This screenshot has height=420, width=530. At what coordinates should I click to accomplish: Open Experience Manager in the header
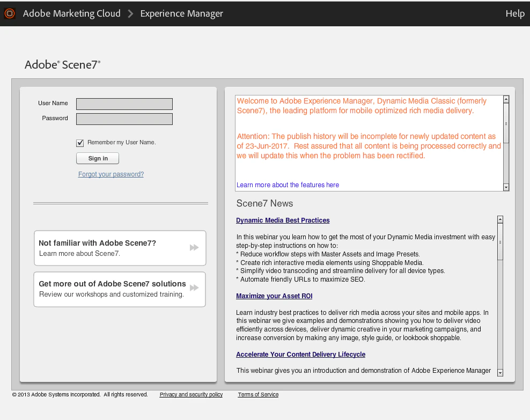[x=181, y=14]
